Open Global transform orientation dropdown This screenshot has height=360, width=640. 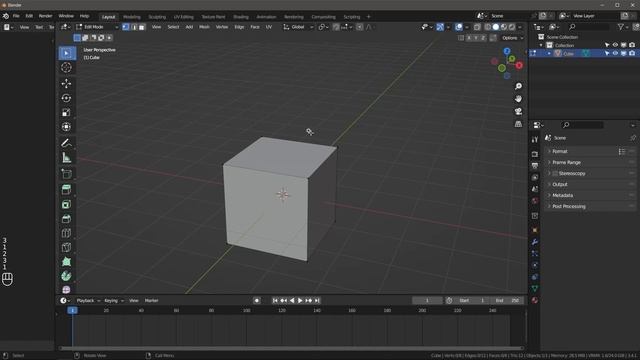coord(298,27)
